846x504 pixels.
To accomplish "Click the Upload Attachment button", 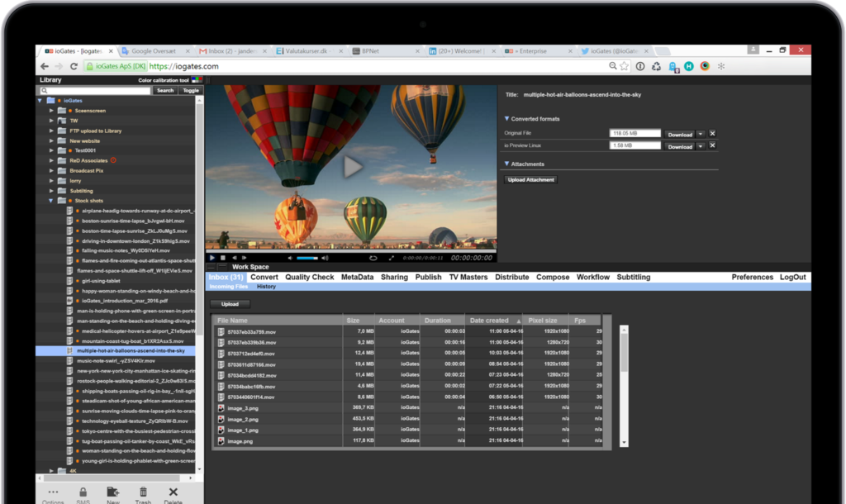I will pyautogui.click(x=531, y=179).
